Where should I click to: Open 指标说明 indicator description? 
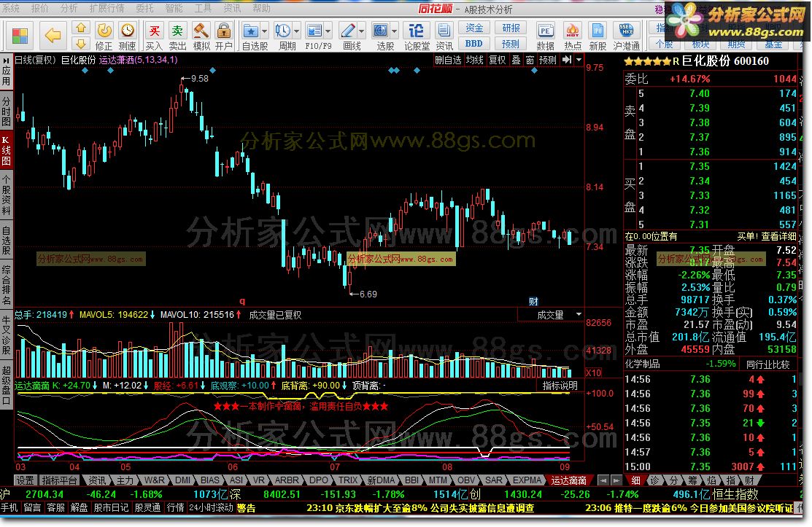[x=560, y=386]
